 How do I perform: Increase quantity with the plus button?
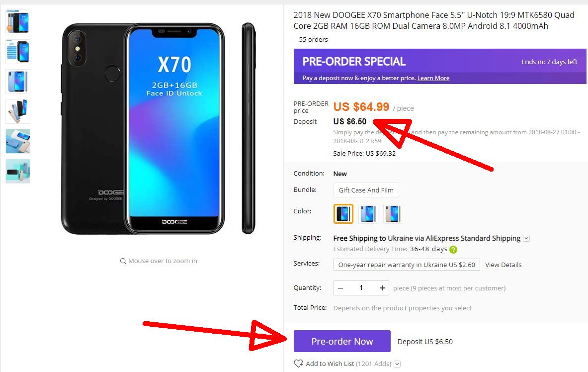[x=382, y=288]
